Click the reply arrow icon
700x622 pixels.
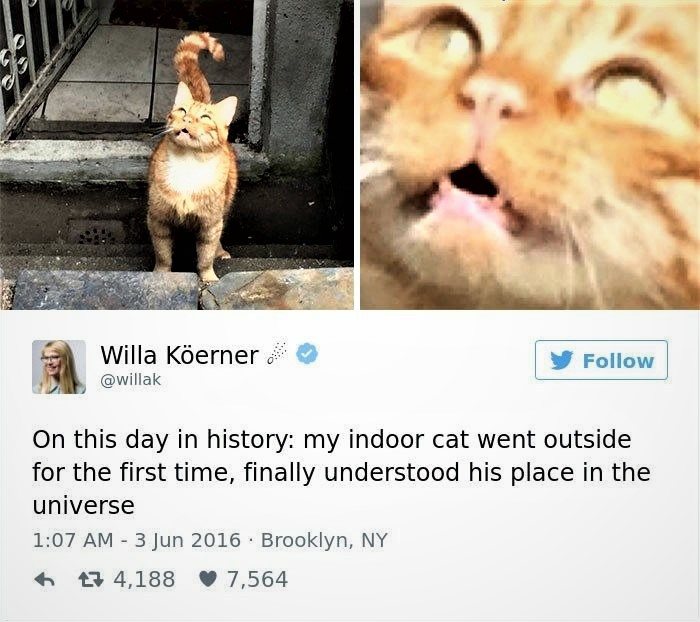coord(44,580)
